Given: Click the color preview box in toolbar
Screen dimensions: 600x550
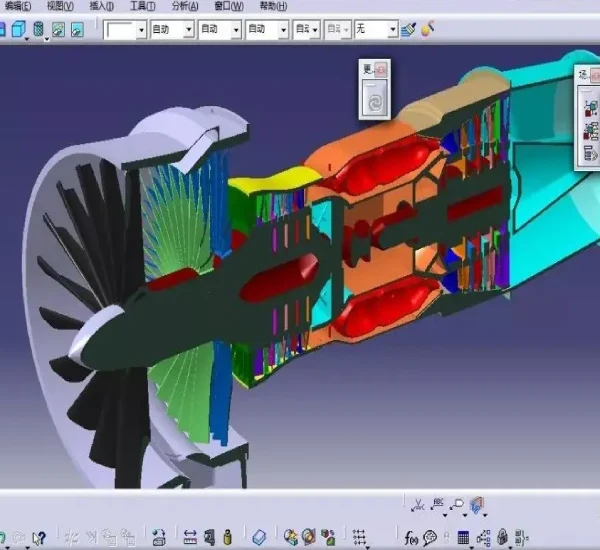Looking at the screenshot, I should 120,30.
